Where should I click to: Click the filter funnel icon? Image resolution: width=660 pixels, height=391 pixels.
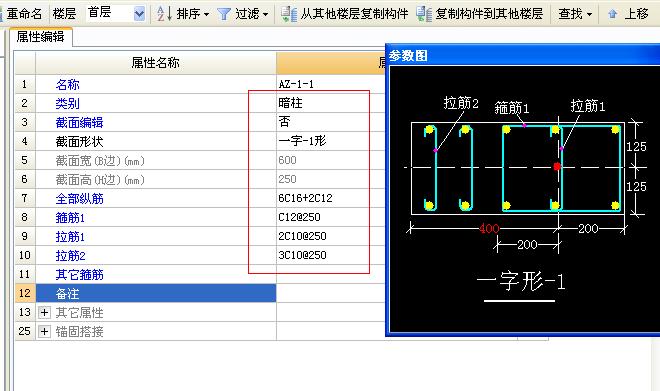[x=224, y=14]
